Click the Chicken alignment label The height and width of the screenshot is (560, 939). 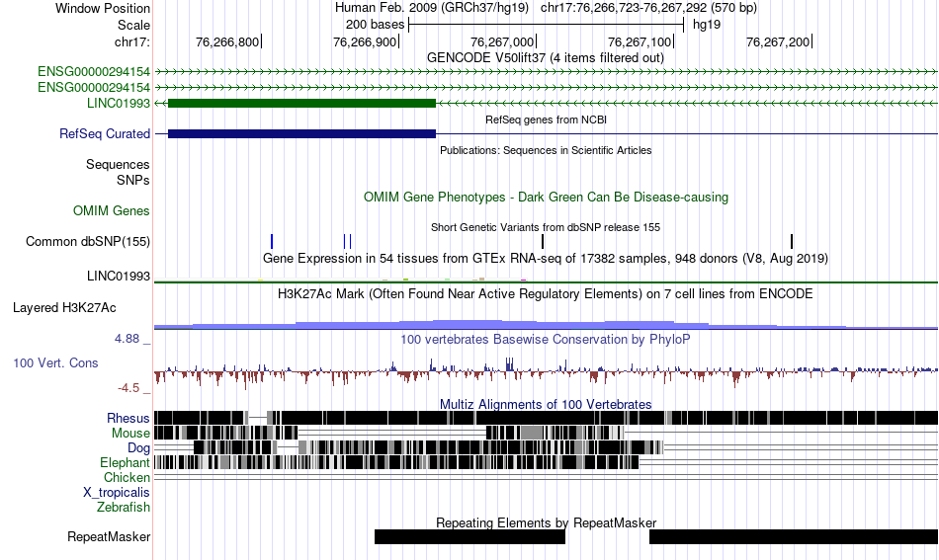click(127, 477)
